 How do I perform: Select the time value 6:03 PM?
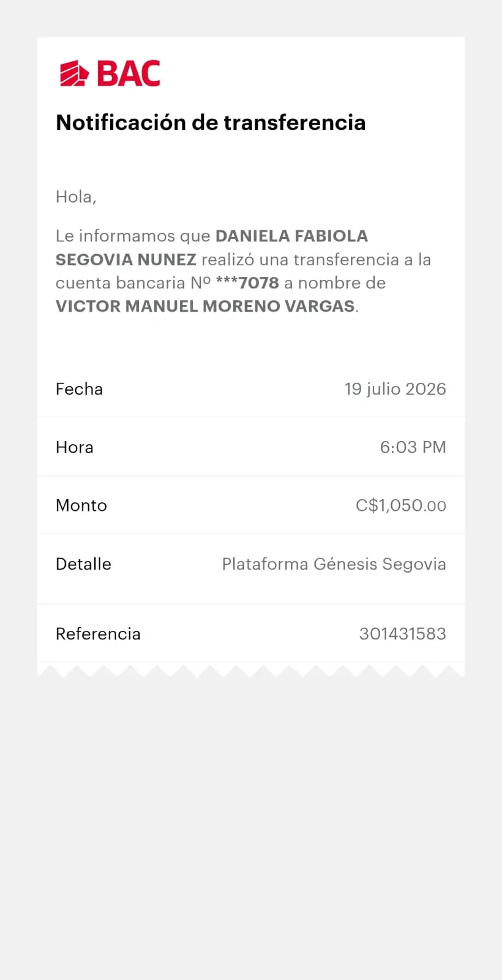(x=413, y=447)
